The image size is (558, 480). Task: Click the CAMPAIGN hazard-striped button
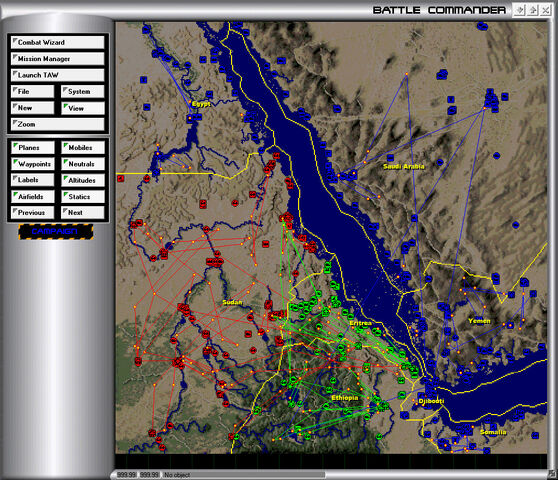tap(56, 232)
